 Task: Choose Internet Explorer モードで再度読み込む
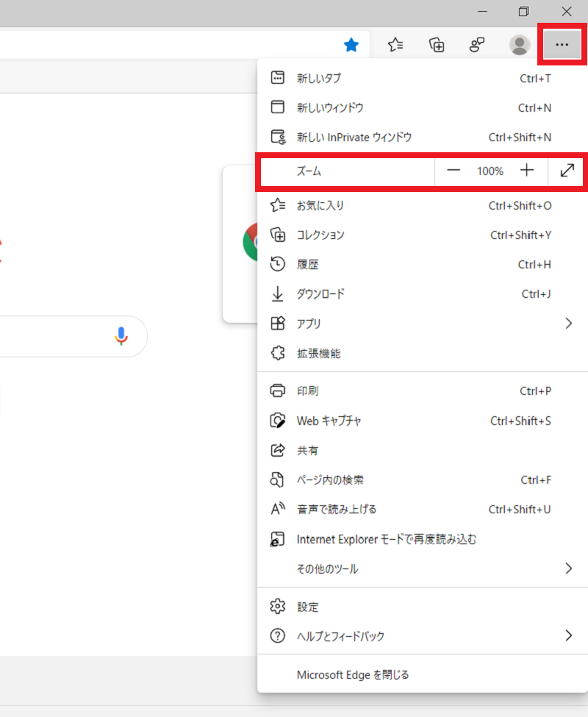click(x=423, y=539)
